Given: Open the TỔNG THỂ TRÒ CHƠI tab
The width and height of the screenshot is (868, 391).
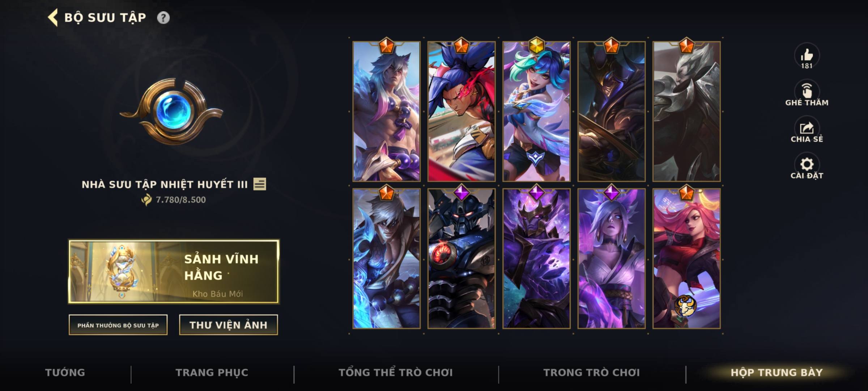Looking at the screenshot, I should (396, 373).
